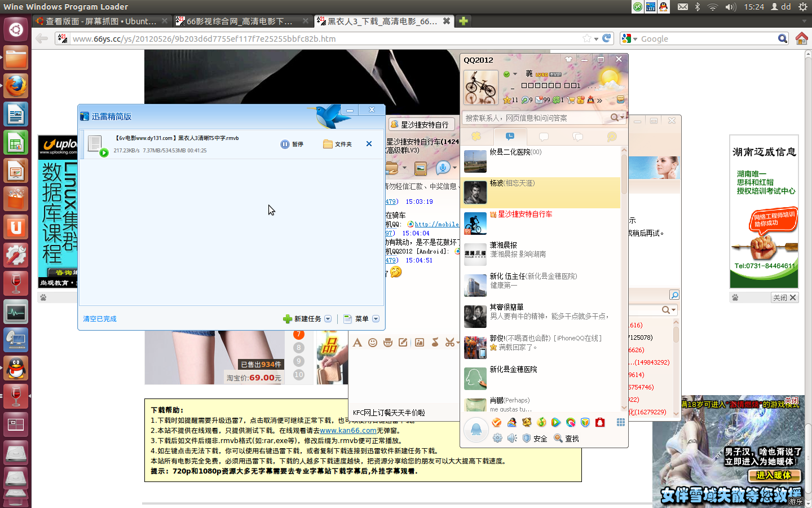Open font settings A icon in chat toolbar

pyautogui.click(x=357, y=342)
